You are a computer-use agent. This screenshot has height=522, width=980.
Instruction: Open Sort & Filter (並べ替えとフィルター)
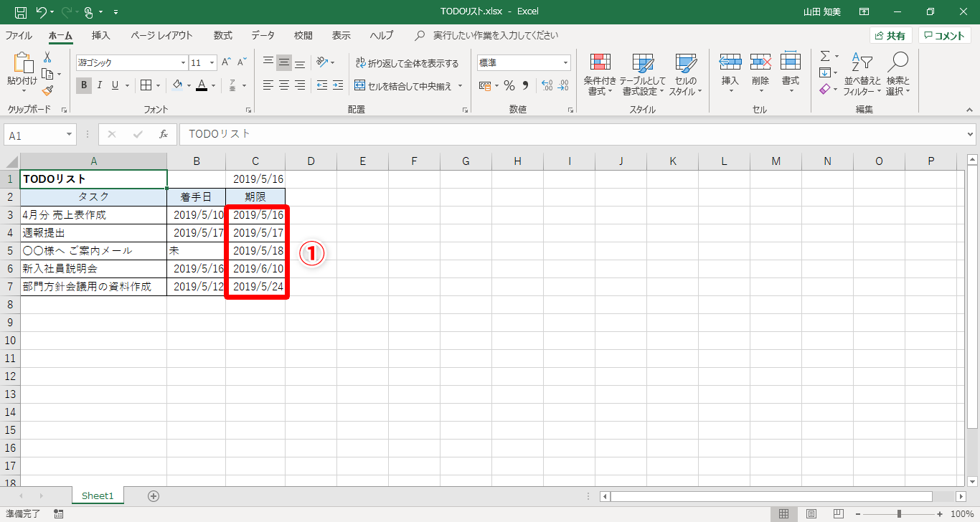862,75
